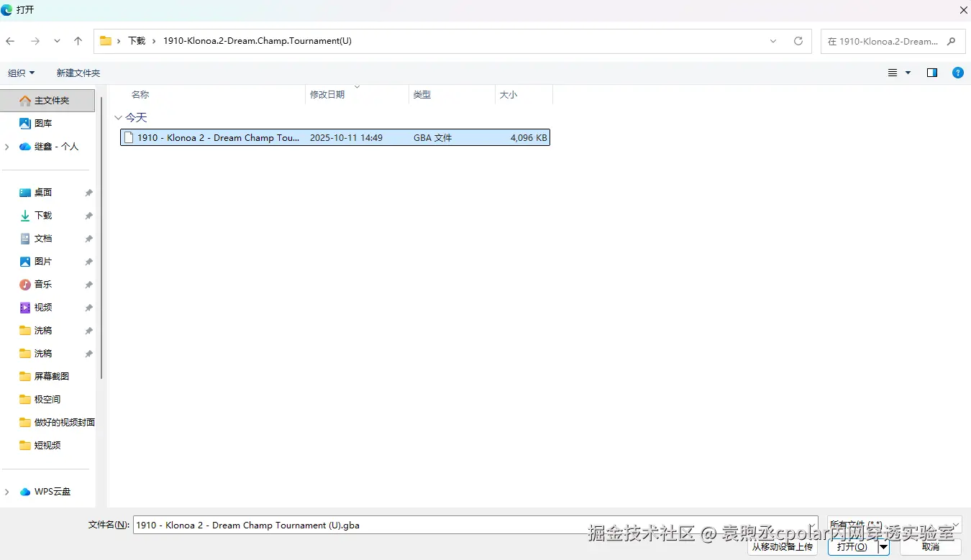Open the 组织 menu
The image size is (971, 560).
point(22,73)
